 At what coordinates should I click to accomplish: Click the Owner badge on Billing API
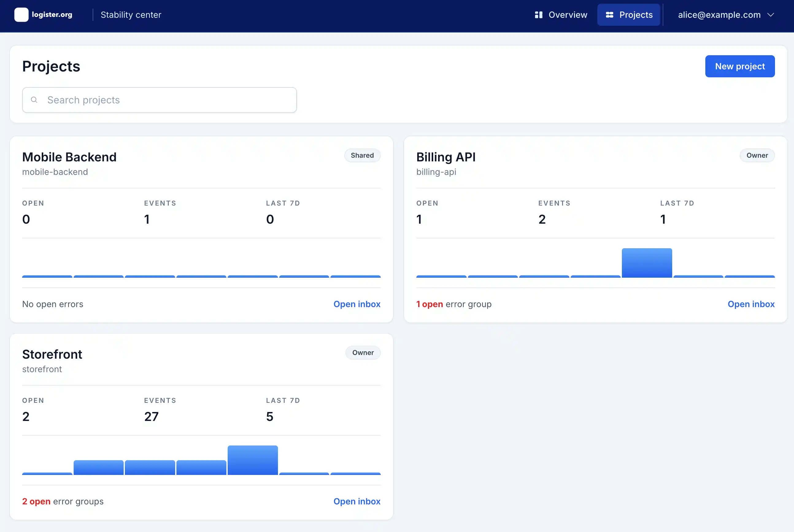tap(757, 155)
